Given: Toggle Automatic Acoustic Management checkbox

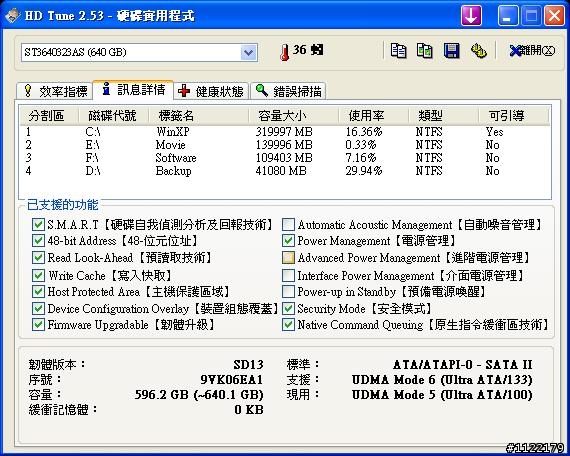Looking at the screenshot, I should [288, 225].
